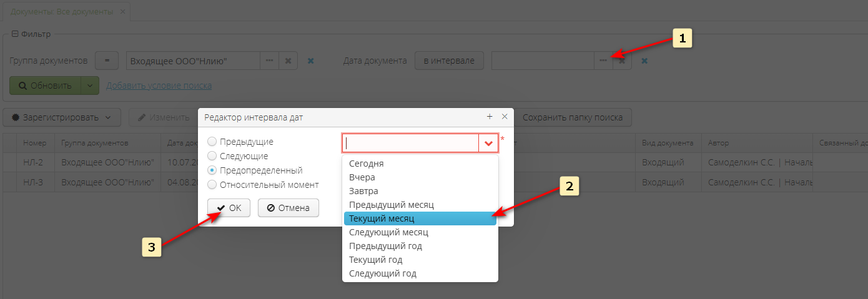Click the empty Дата документа field
868x299 pixels.
pos(543,61)
